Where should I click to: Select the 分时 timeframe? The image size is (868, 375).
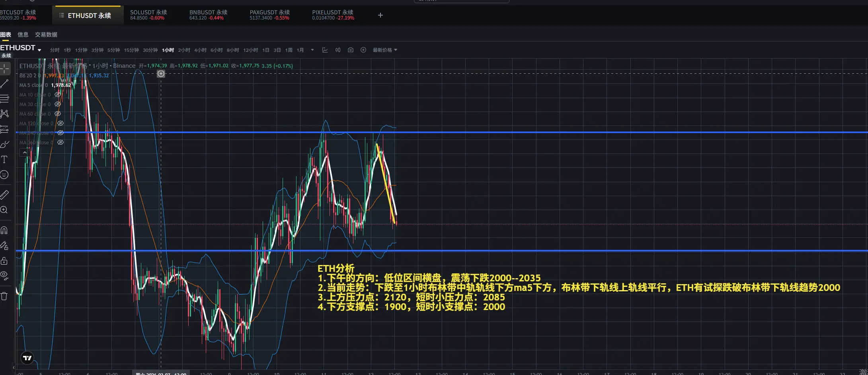[55, 50]
